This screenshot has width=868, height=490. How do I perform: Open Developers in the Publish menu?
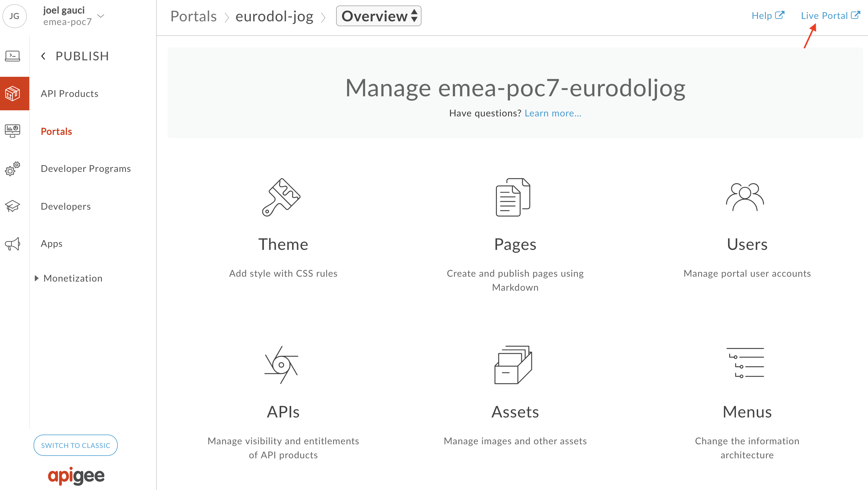(x=66, y=206)
